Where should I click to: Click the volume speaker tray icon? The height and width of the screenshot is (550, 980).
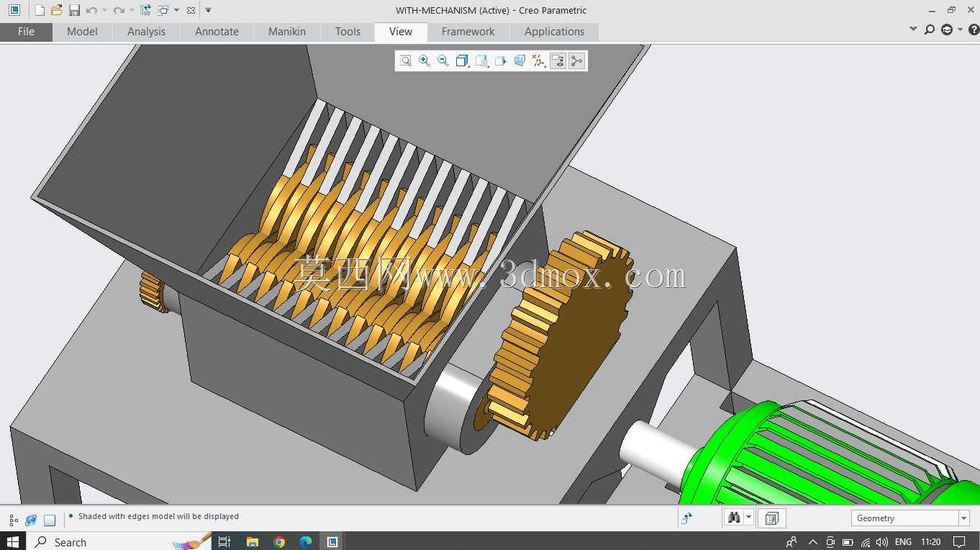click(x=882, y=541)
